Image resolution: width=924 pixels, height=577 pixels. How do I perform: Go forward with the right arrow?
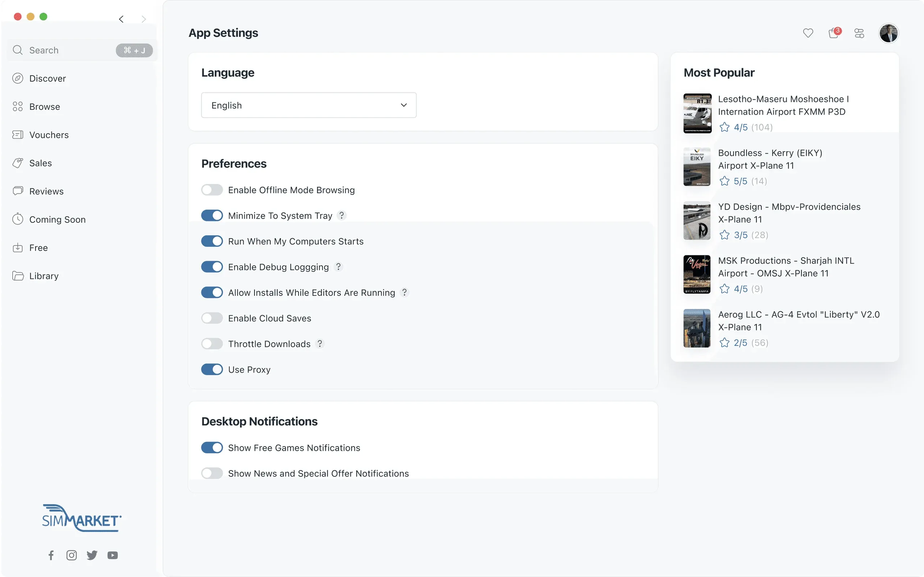pyautogui.click(x=144, y=19)
